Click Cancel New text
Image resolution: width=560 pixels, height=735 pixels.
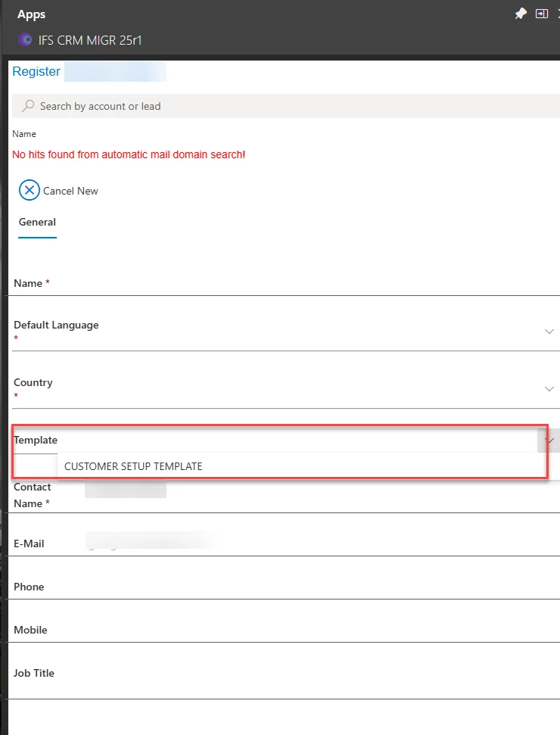pos(70,191)
